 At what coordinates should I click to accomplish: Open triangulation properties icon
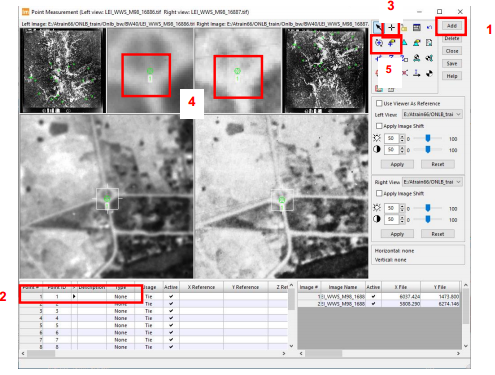pos(417,43)
